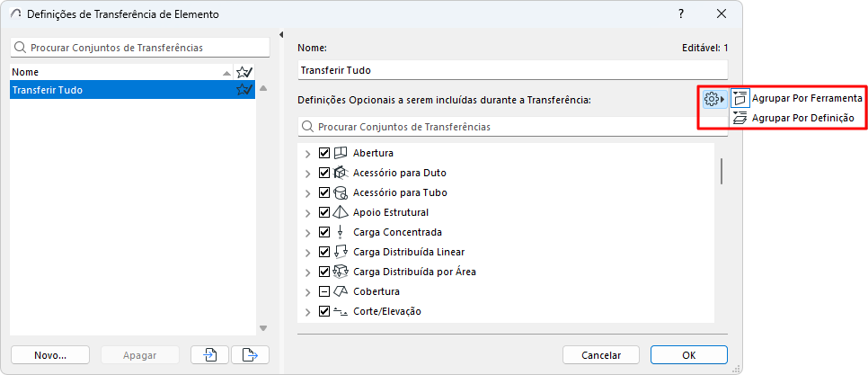868x375 pixels.
Task: Choose Agrupar Por Definição menu option
Action: 802,118
